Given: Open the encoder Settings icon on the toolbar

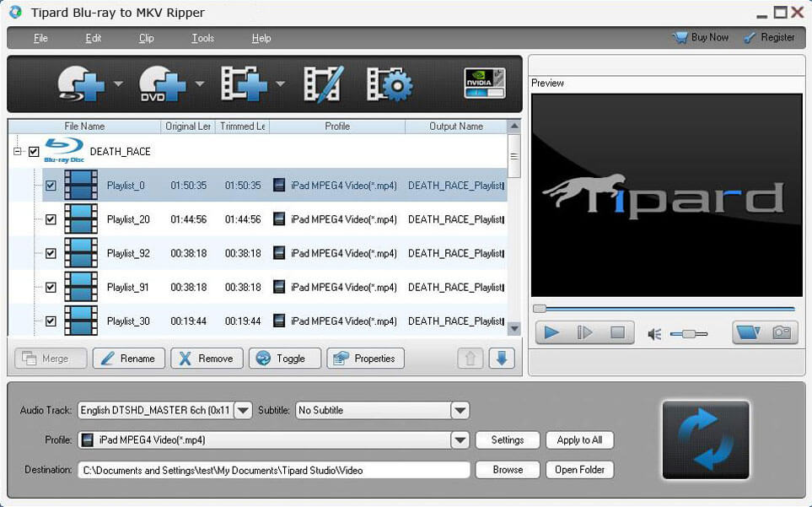Looking at the screenshot, I should pyautogui.click(x=389, y=84).
